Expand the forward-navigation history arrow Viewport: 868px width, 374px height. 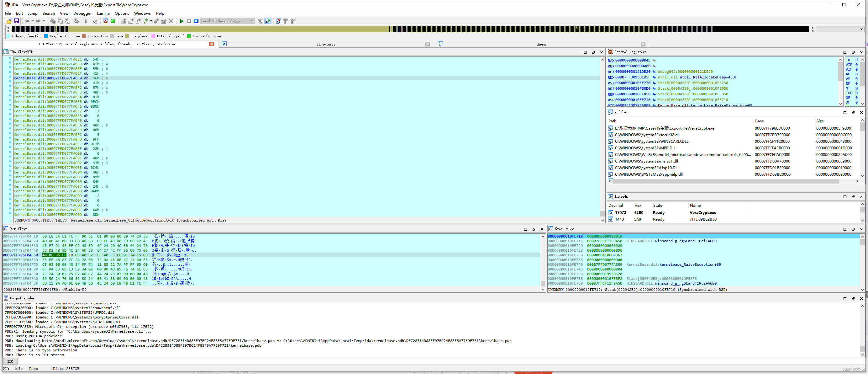44,21
